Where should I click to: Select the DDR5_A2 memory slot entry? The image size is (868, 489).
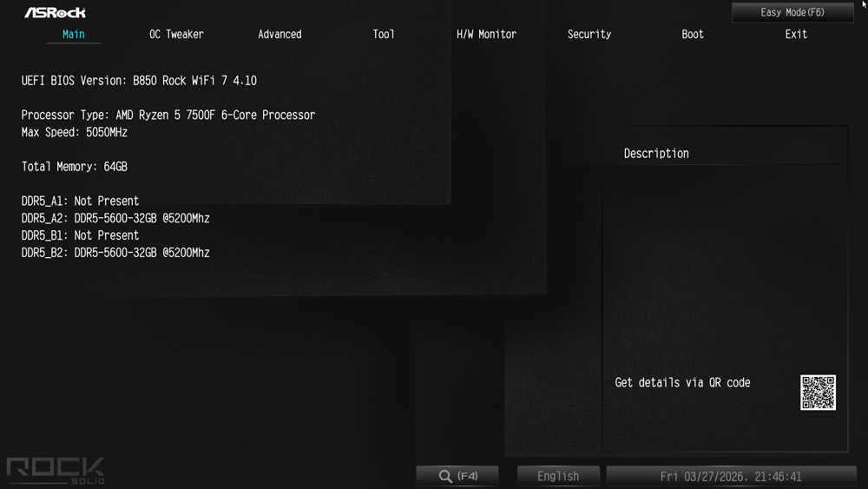point(115,218)
